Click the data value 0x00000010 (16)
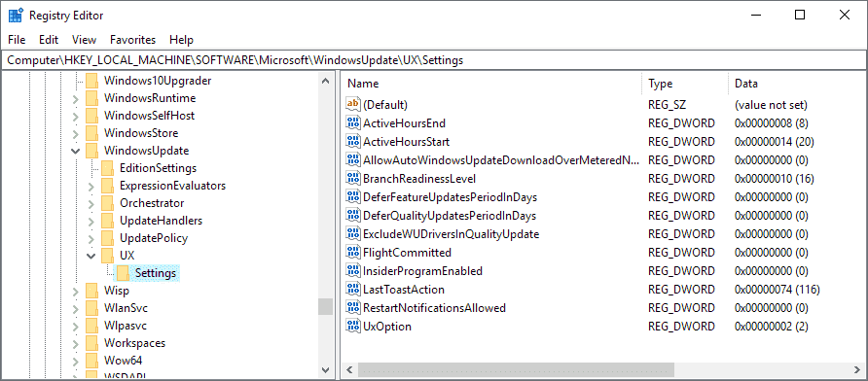Screen dimensions: 868x381 coord(774,179)
